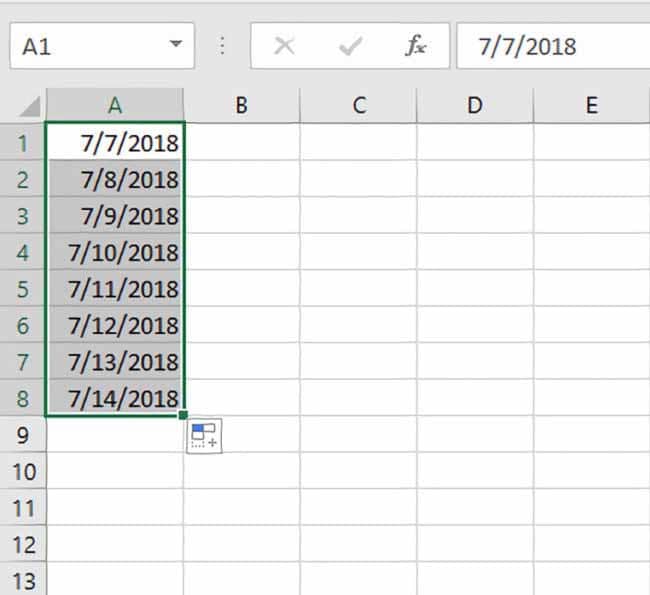Click the formula bar divider dots handle

click(222, 46)
